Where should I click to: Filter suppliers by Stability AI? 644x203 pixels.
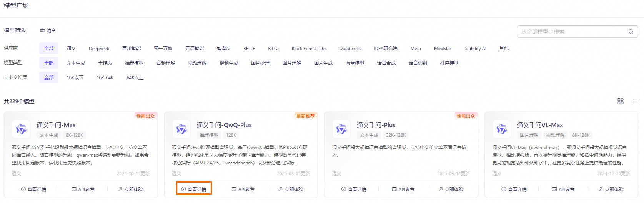(x=475, y=49)
